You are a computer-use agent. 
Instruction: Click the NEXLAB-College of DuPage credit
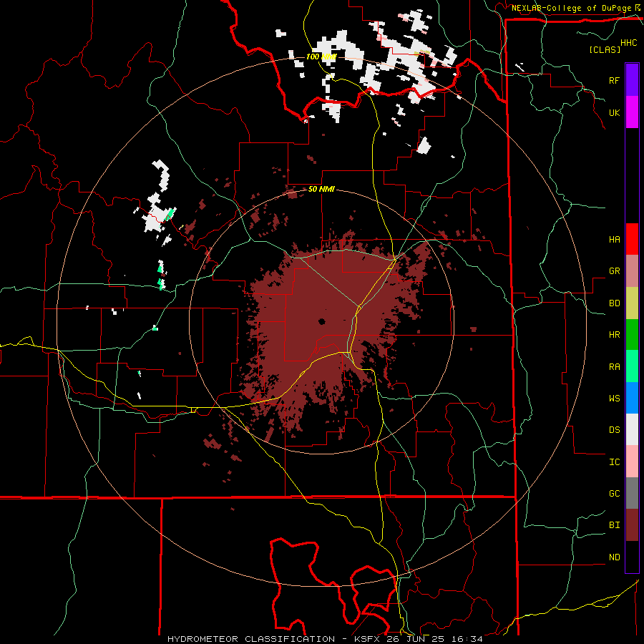tap(571, 8)
